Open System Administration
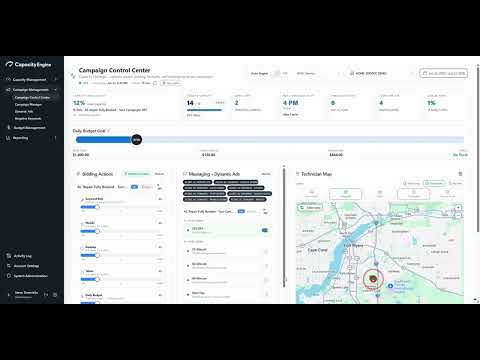 31,276
